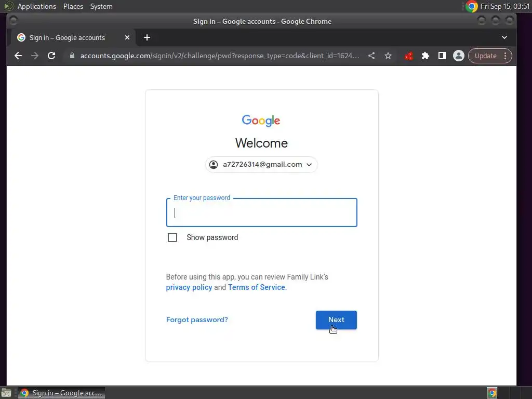Screen dimensions: 532x399
Task: Go back to the previous page
Action: (18, 56)
